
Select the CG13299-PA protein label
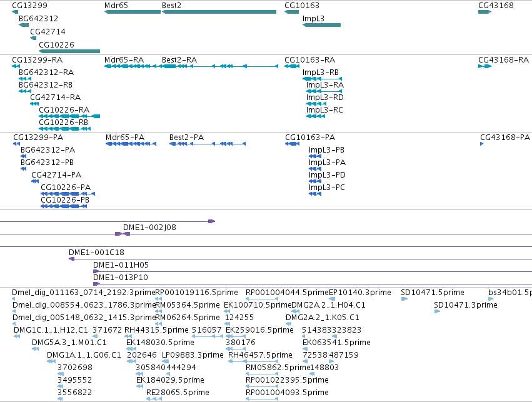(38, 138)
